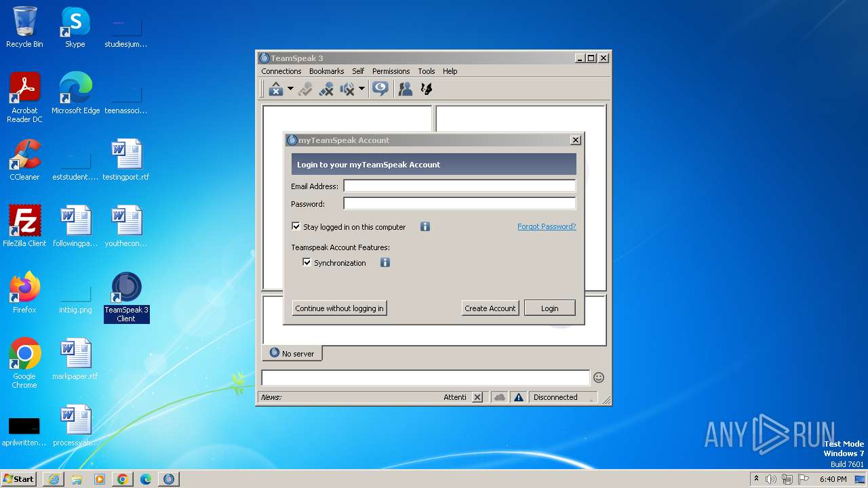Mute microphone using the toolbar icon
The image size is (868, 488).
[326, 89]
